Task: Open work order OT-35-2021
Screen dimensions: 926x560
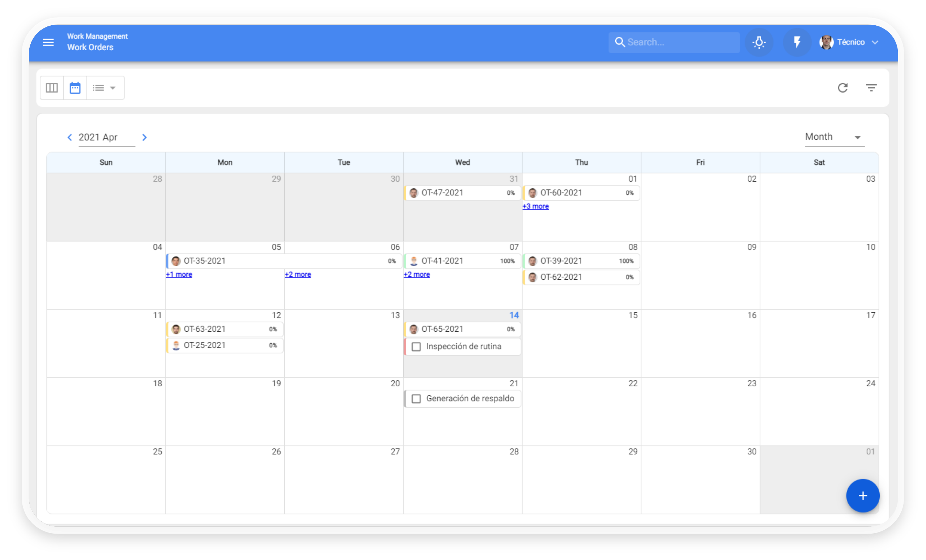Action: pyautogui.click(x=205, y=261)
